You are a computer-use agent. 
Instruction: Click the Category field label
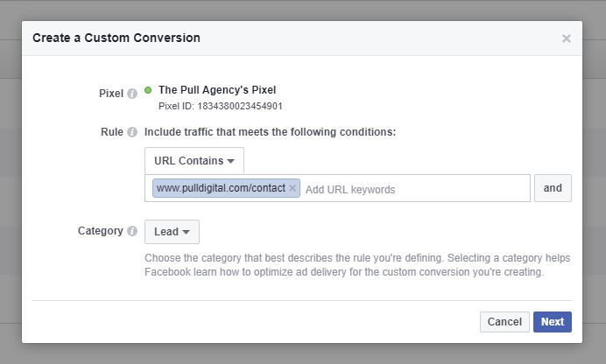pos(100,232)
